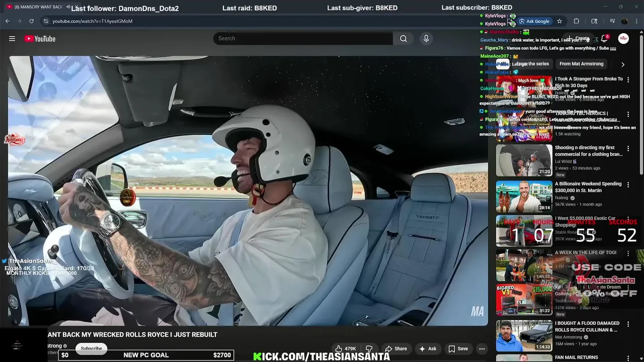The height and width of the screenshot is (362, 644).
Task: Open options for 'FLOOD DAMAGED ROLLS ROYCE' video
Action: 628,324
